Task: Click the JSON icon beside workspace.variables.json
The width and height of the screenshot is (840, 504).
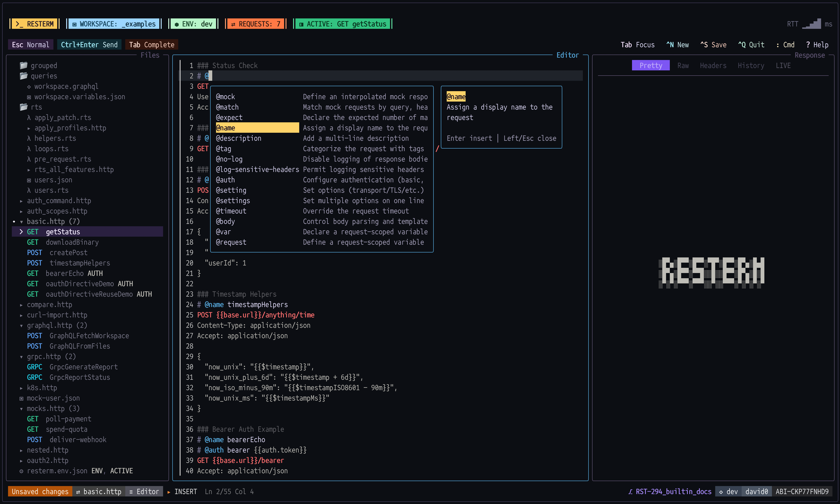Action: coord(29,97)
